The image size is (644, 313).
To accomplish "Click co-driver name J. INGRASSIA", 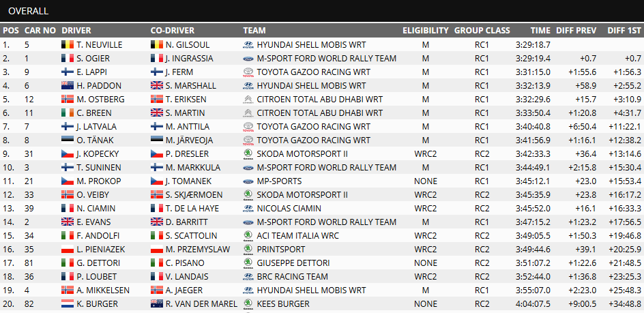I will click(190, 59).
